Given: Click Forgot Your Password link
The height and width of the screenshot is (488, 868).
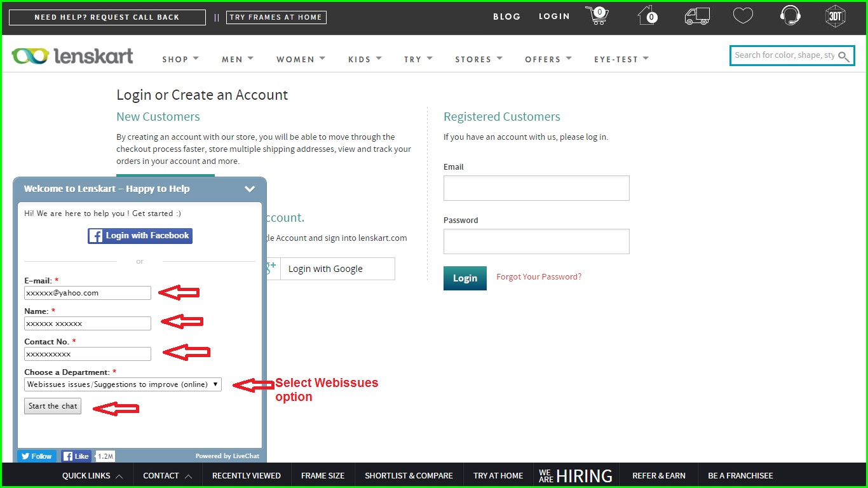Looking at the screenshot, I should pyautogui.click(x=539, y=277).
